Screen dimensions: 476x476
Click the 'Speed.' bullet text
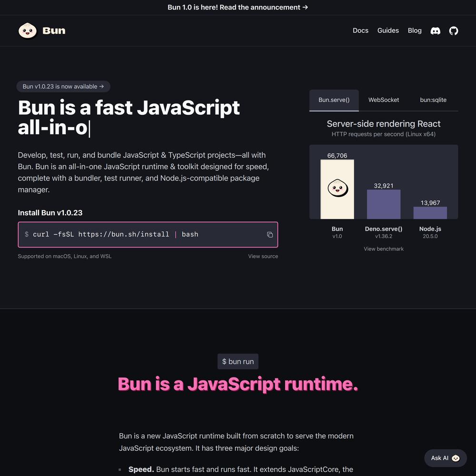point(141,469)
